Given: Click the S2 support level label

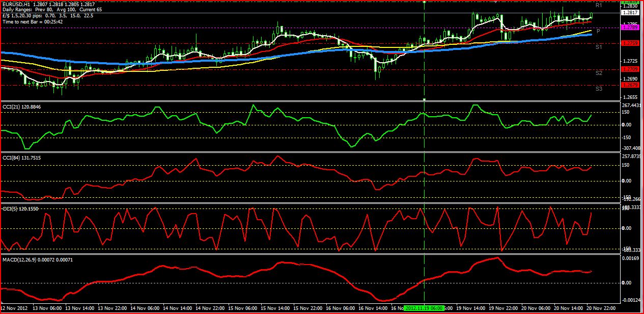Looking at the screenshot, I should click(x=599, y=73).
